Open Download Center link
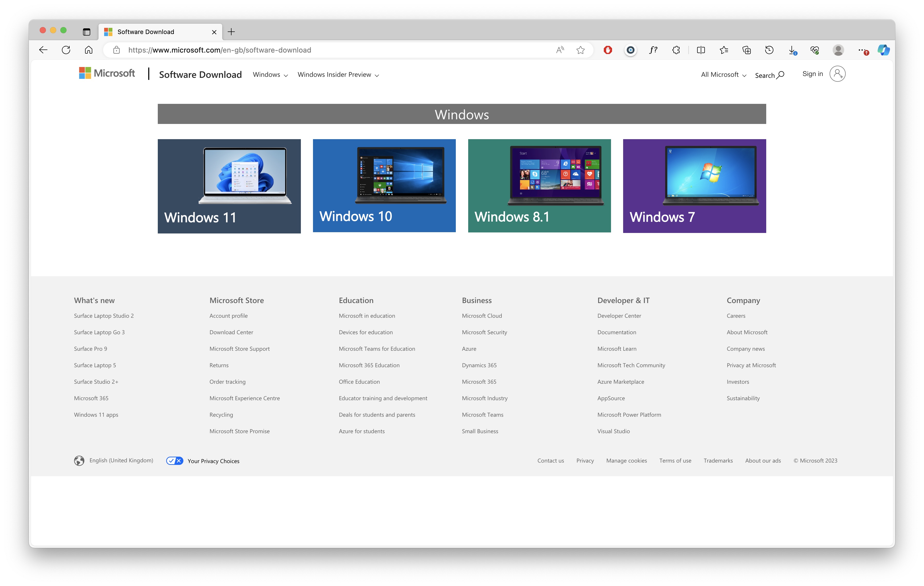The width and height of the screenshot is (924, 586). [231, 332]
